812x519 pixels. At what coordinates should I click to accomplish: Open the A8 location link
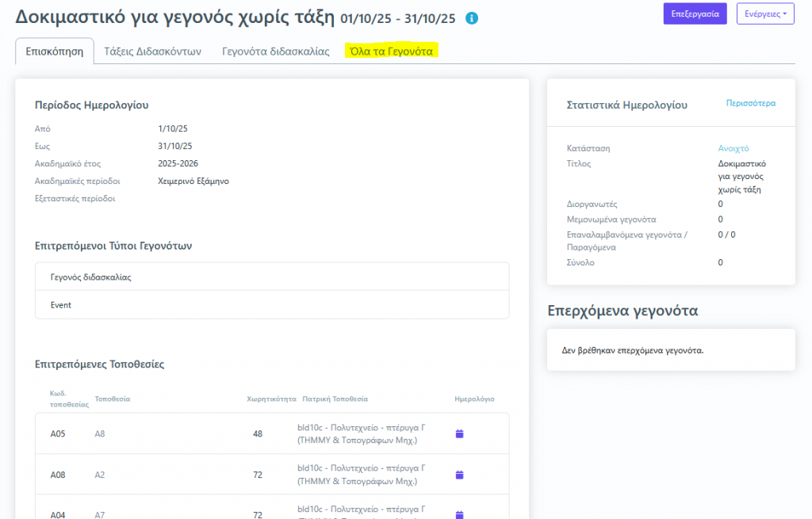click(x=100, y=433)
